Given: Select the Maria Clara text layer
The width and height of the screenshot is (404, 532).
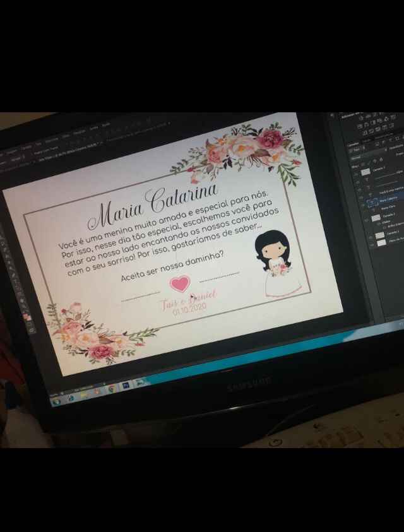Looking at the screenshot, I should click(388, 207).
